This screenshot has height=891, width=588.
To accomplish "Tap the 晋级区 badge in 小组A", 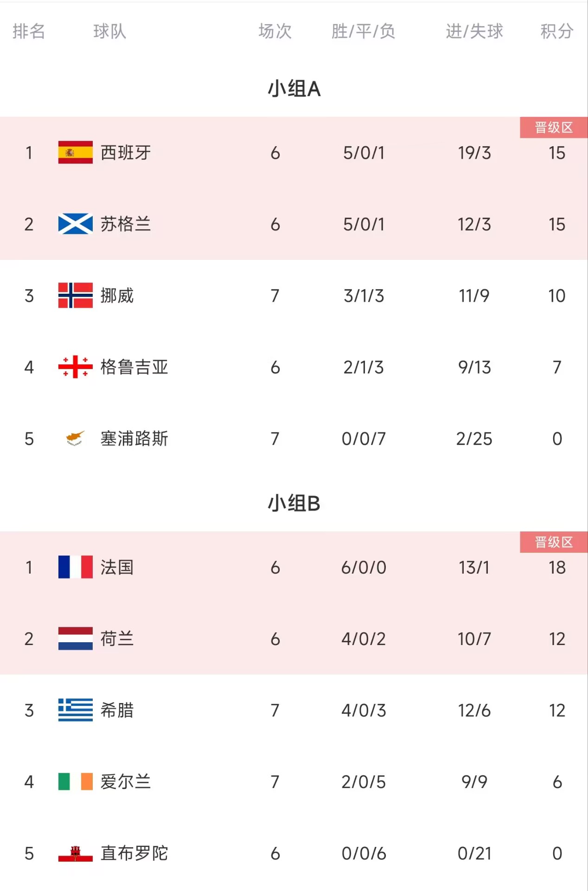I will click(554, 128).
